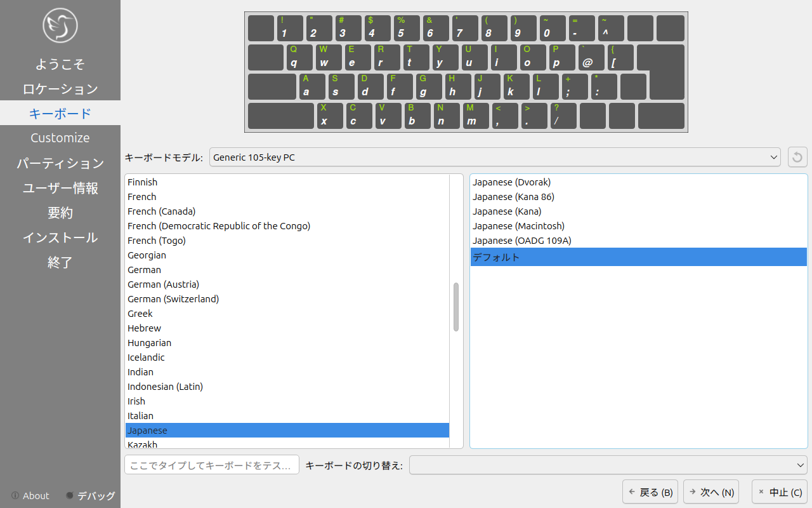Pick the Hungarian keyboard layout
This screenshot has width=812, height=508.
[287, 343]
